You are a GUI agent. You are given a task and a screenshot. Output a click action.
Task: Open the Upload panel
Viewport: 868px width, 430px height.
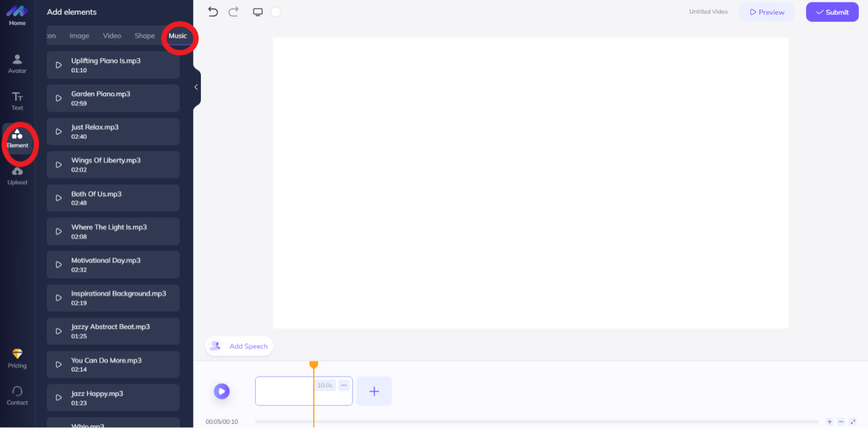tap(17, 176)
